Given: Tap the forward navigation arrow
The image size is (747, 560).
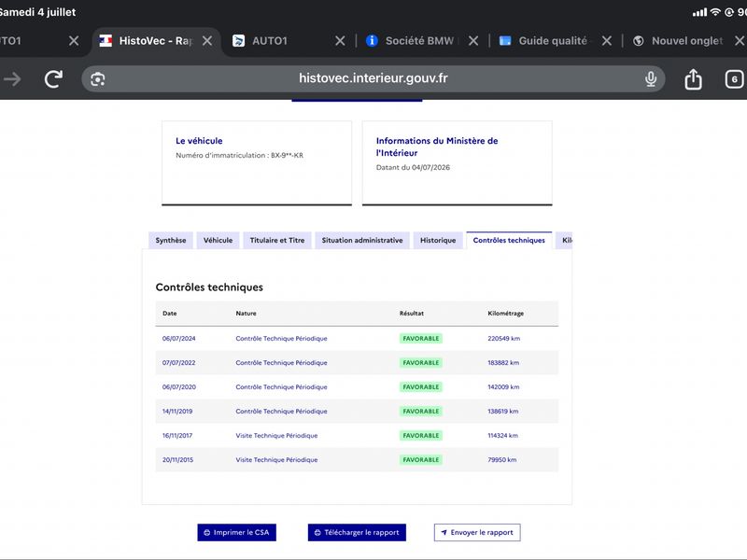Looking at the screenshot, I should coord(12,79).
